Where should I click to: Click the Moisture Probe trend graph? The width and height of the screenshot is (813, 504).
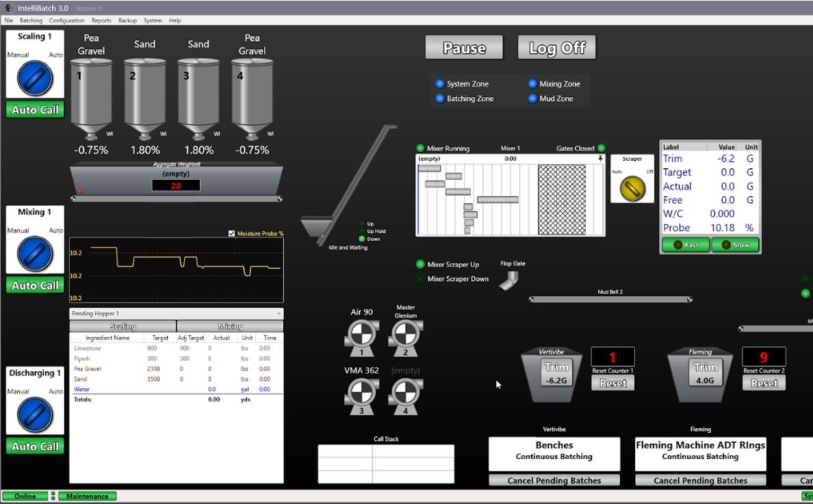click(x=177, y=270)
